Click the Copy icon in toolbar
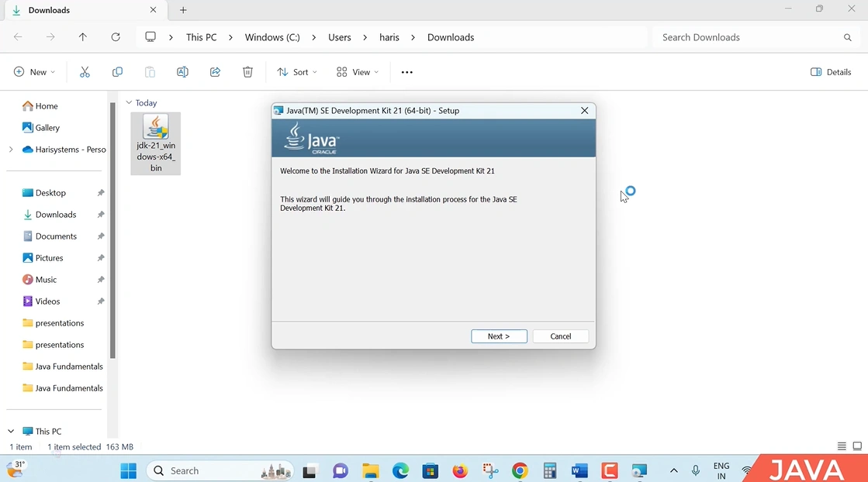Image resolution: width=868 pixels, height=482 pixels. [x=117, y=72]
